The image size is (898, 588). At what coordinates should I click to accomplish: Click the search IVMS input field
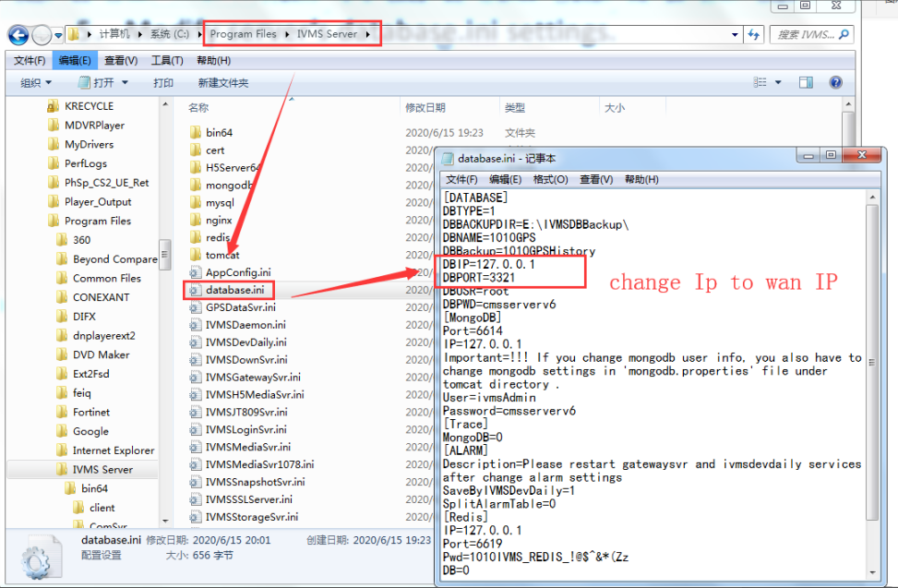point(806,35)
